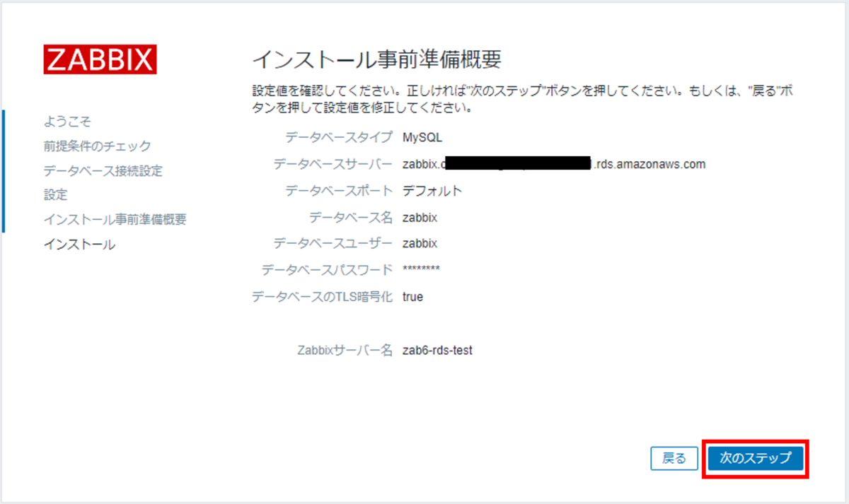Click the zabbix value beside データベース名

click(x=420, y=218)
